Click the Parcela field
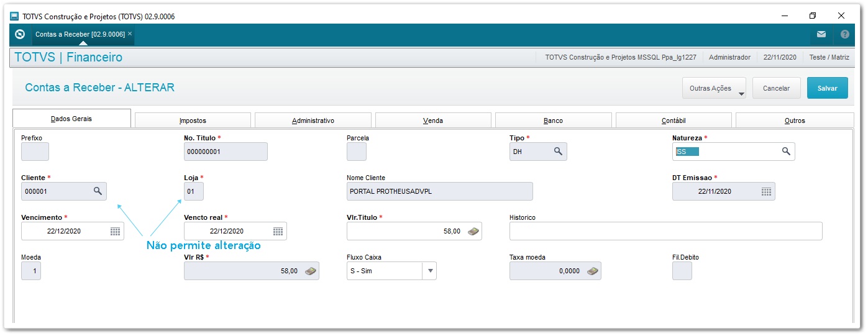The width and height of the screenshot is (868, 336). click(x=357, y=152)
